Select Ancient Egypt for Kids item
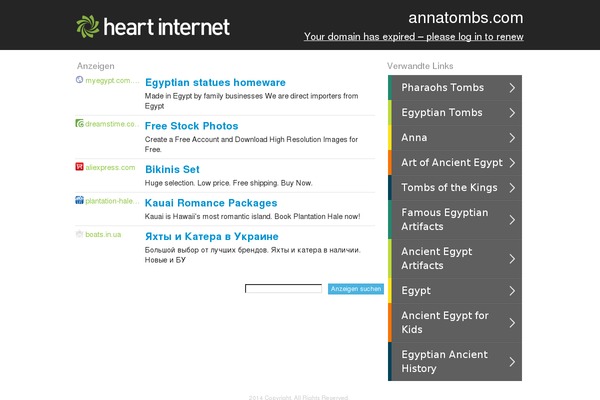This screenshot has width=600, height=400. 455,323
